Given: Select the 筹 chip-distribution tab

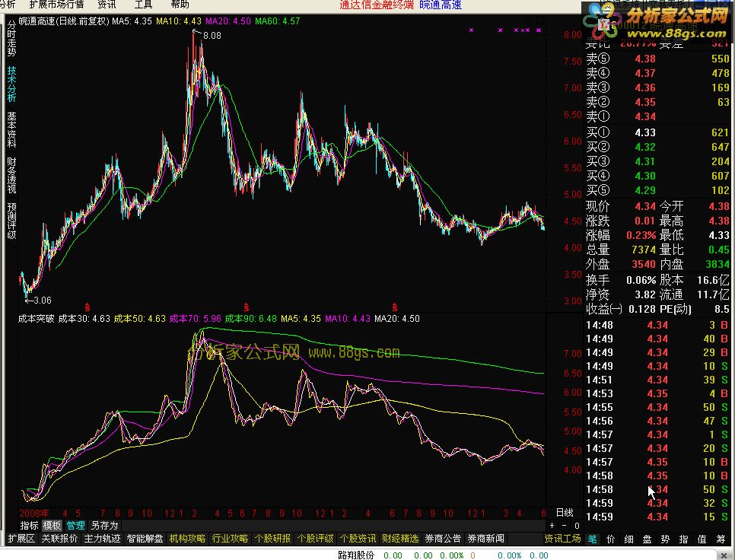Looking at the screenshot, I should click(721, 539).
